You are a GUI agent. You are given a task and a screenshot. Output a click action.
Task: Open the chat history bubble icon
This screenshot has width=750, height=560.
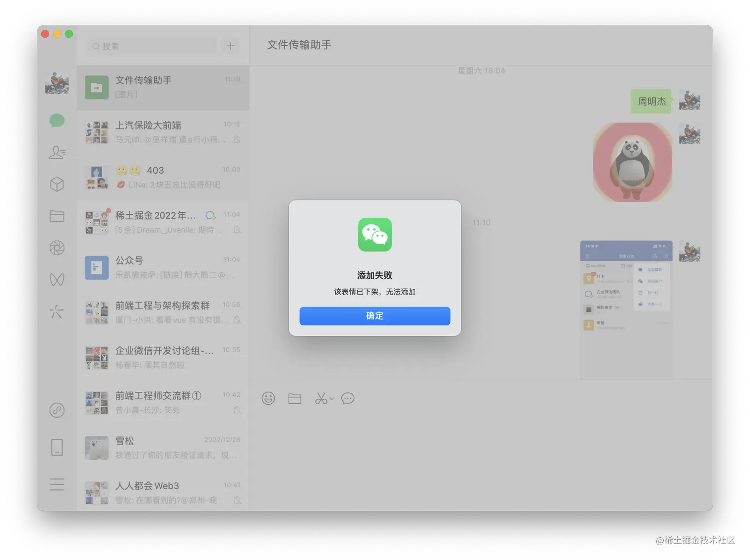click(348, 398)
